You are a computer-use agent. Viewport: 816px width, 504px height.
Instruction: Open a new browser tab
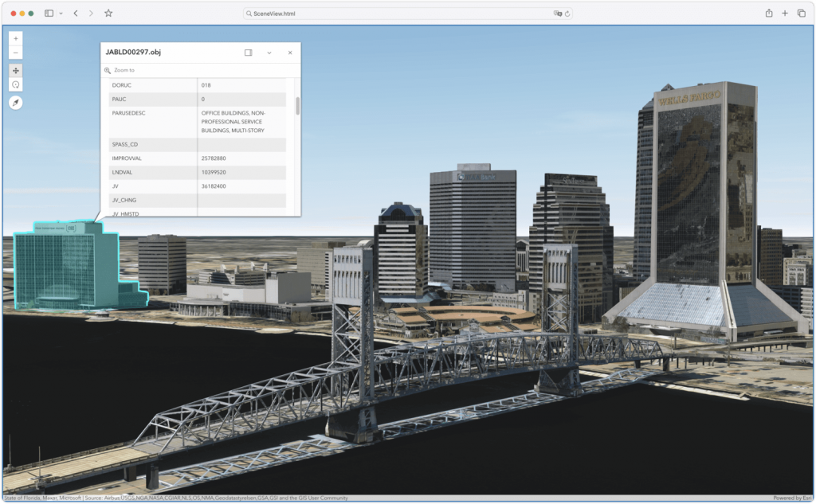[x=785, y=14]
